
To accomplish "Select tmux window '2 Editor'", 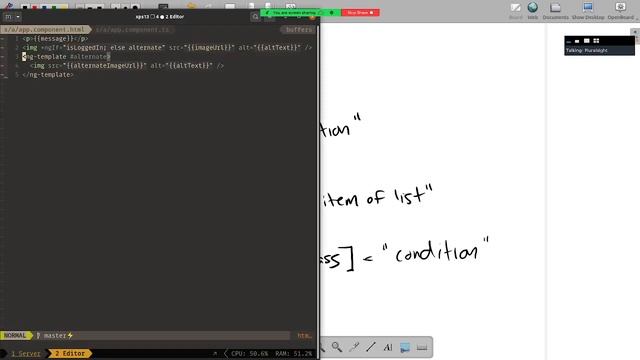I will pyautogui.click(x=70, y=353).
